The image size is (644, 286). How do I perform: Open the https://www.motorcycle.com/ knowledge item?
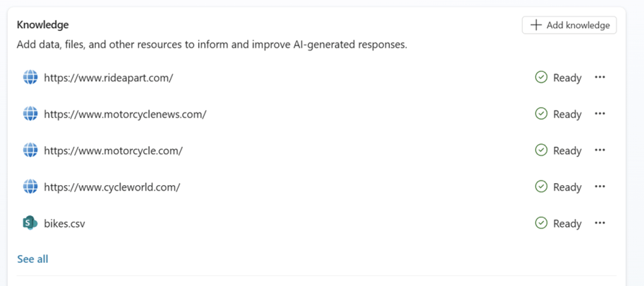click(x=113, y=150)
